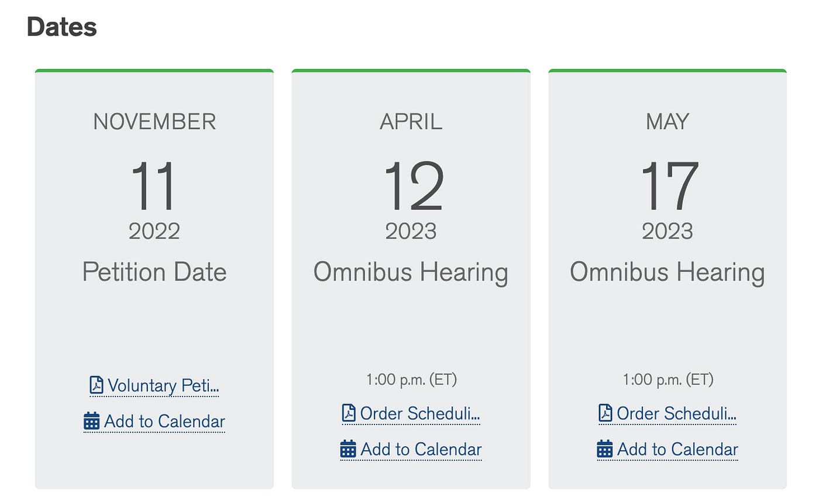Click the large 17 date number
This screenshot has height=504, width=819.
click(669, 187)
